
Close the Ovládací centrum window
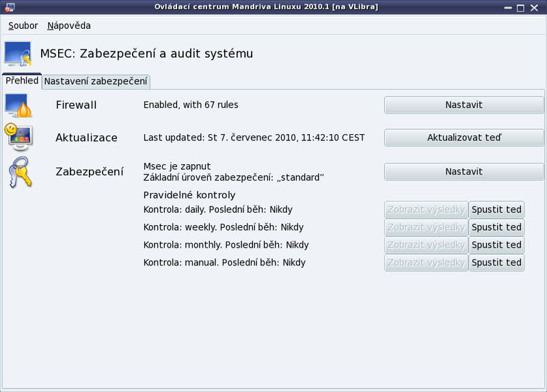point(534,8)
